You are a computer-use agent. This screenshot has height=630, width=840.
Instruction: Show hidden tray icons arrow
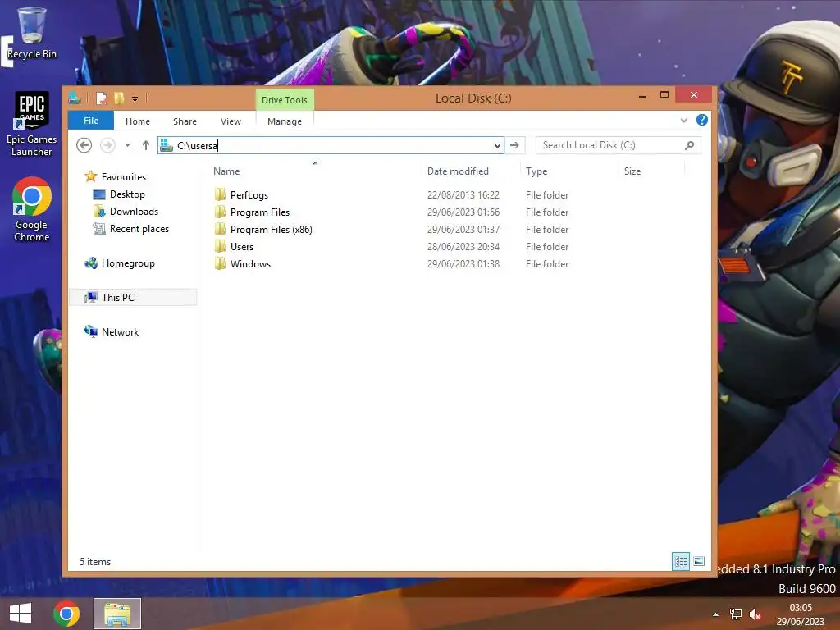click(x=715, y=614)
